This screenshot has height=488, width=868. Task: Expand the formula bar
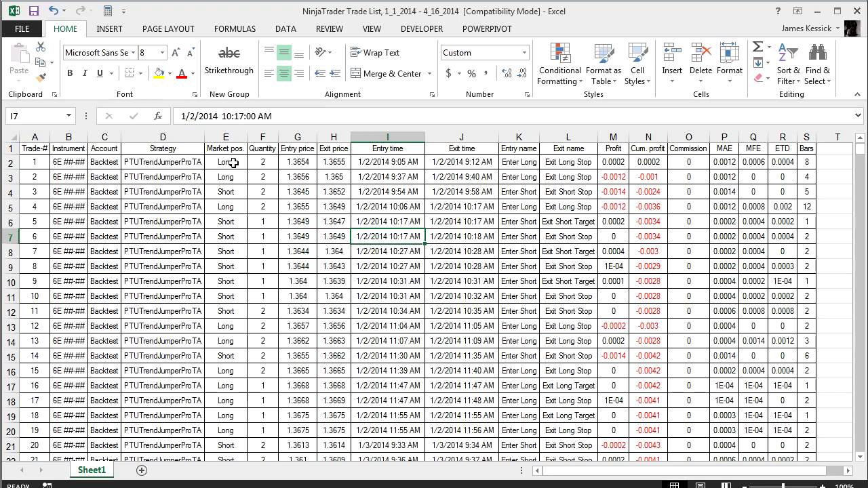coord(859,116)
